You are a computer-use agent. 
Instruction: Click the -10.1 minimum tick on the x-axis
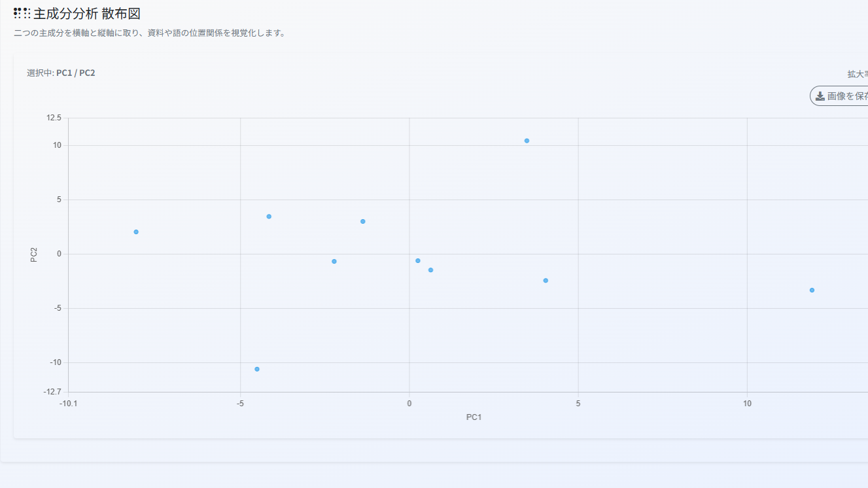click(68, 404)
